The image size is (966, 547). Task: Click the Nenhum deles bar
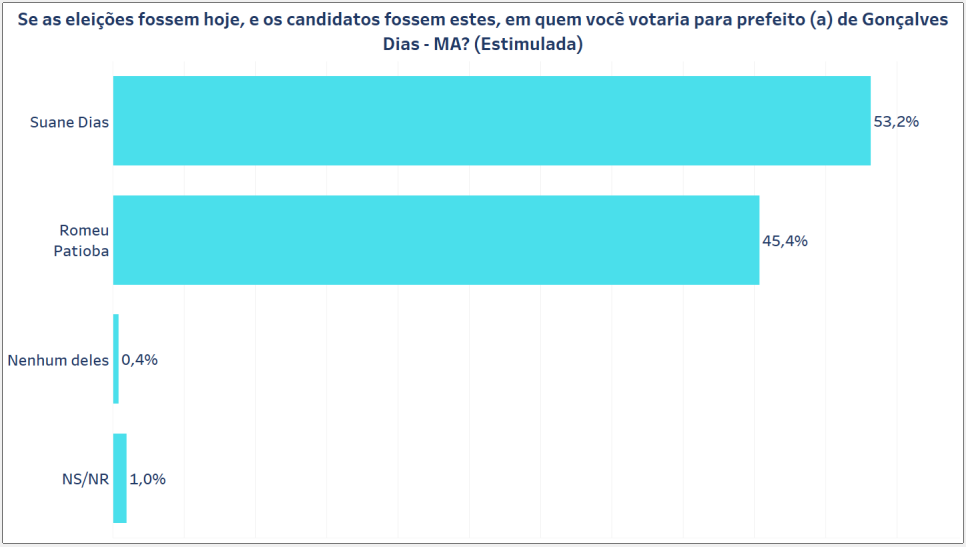tap(116, 359)
